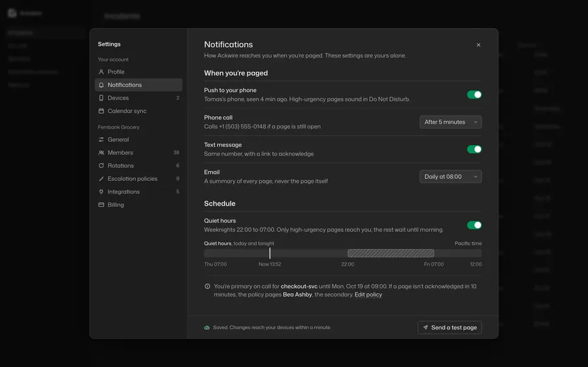The width and height of the screenshot is (588, 367).
Task: Switch off the Quiet hours toggle
Action: 474,225
